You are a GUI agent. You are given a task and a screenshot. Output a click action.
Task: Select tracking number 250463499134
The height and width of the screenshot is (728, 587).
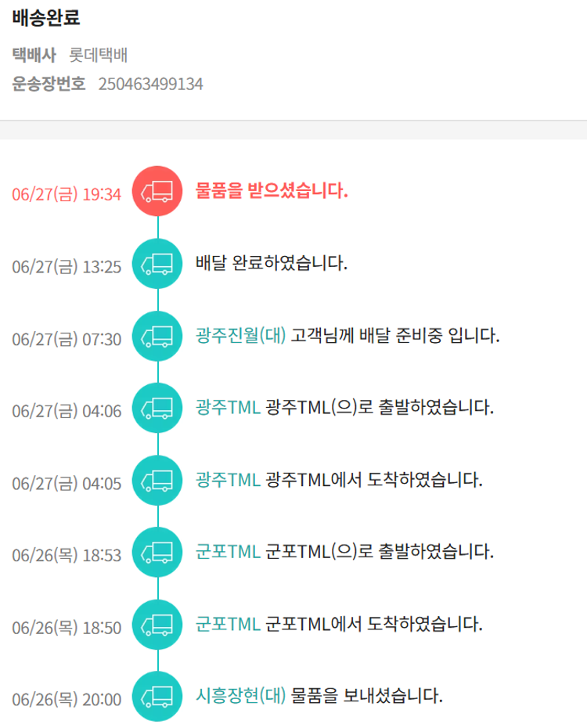click(150, 84)
